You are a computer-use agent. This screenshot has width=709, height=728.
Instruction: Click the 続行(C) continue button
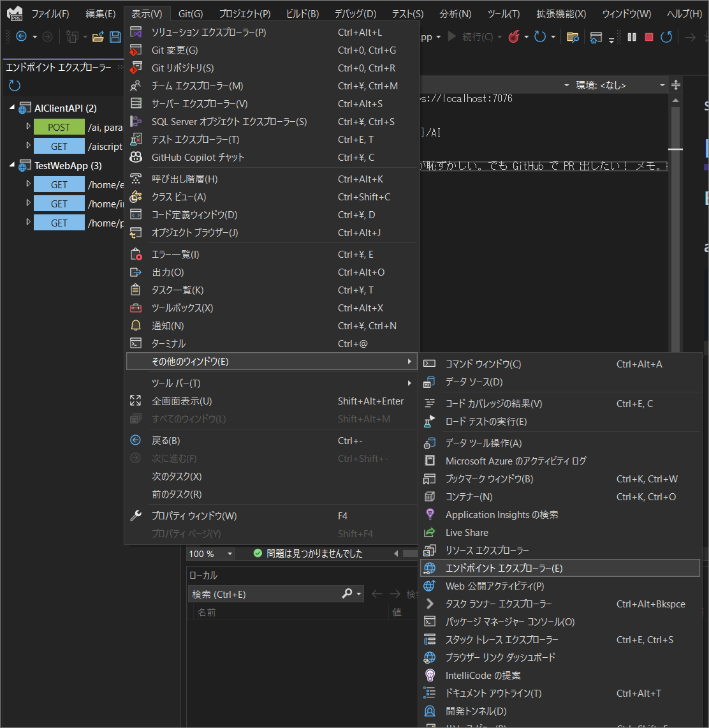[x=471, y=36]
